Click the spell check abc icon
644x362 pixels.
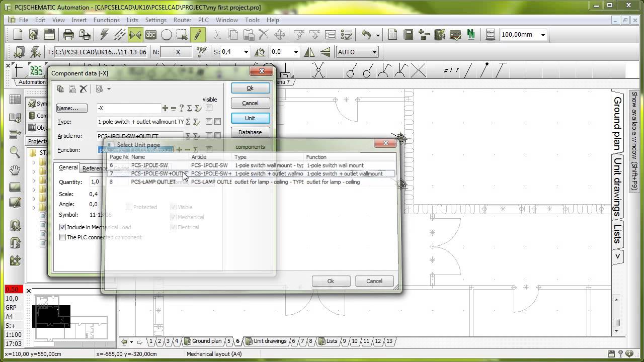(455, 35)
